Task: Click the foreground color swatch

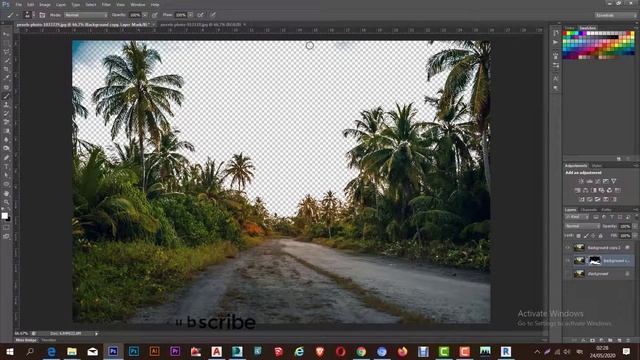Action: tap(4, 216)
